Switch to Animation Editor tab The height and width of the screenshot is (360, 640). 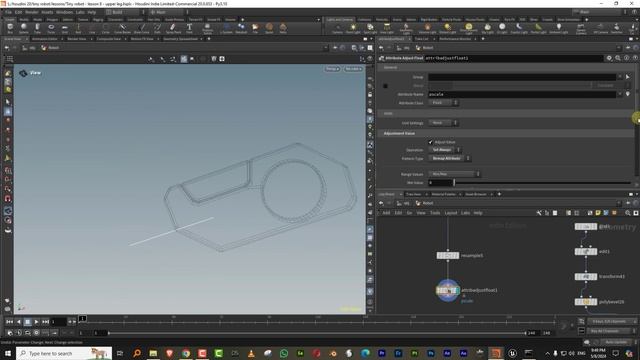pyautogui.click(x=44, y=39)
